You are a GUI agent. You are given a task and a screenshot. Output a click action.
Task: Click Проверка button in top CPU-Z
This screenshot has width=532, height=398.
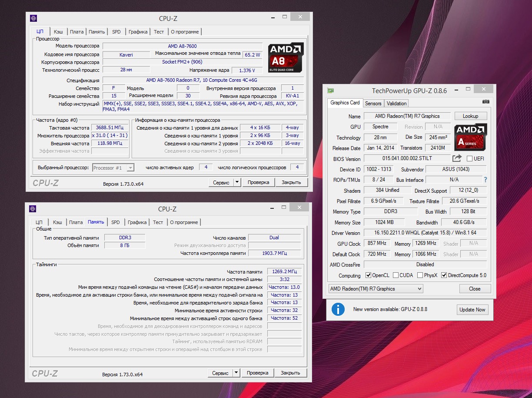259,182
